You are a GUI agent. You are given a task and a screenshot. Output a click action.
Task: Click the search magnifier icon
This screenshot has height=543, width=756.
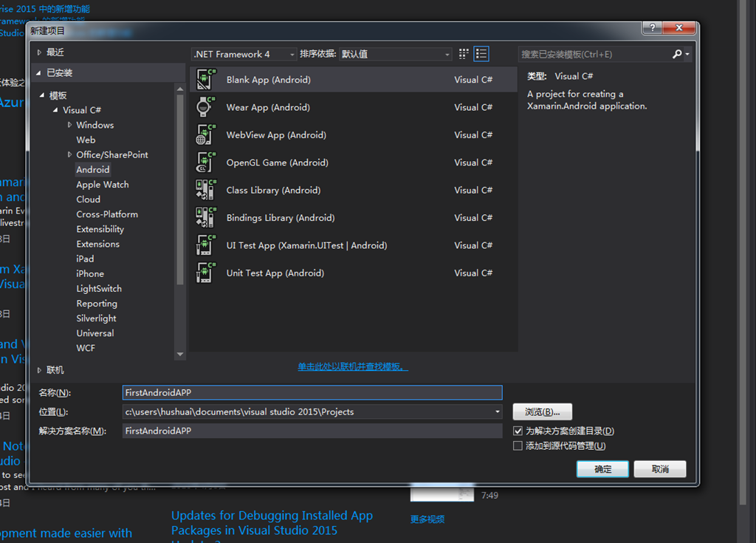(677, 54)
